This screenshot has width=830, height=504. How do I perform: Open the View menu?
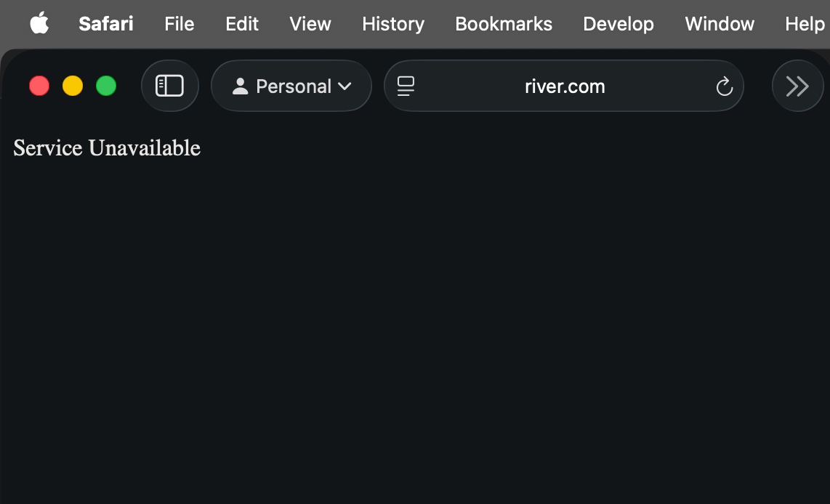click(310, 24)
